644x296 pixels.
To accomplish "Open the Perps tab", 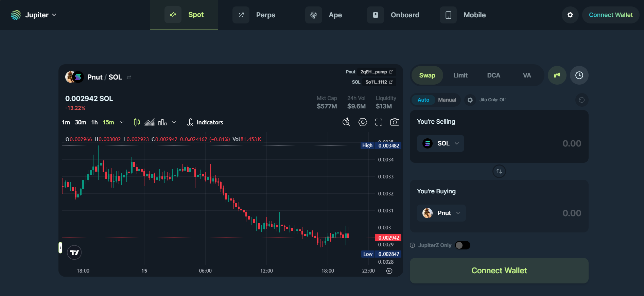I will point(254,15).
